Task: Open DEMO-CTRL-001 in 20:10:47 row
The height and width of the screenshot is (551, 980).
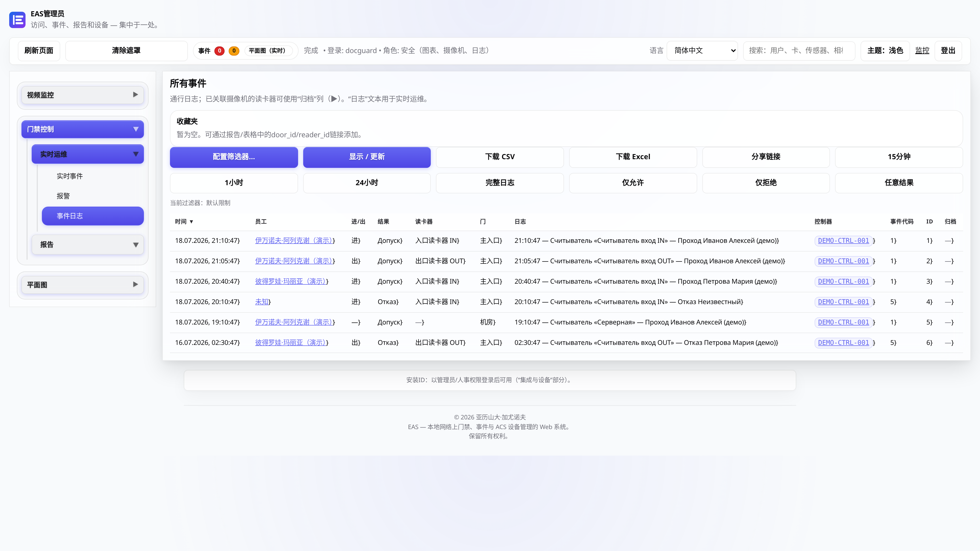Action: 843,302
